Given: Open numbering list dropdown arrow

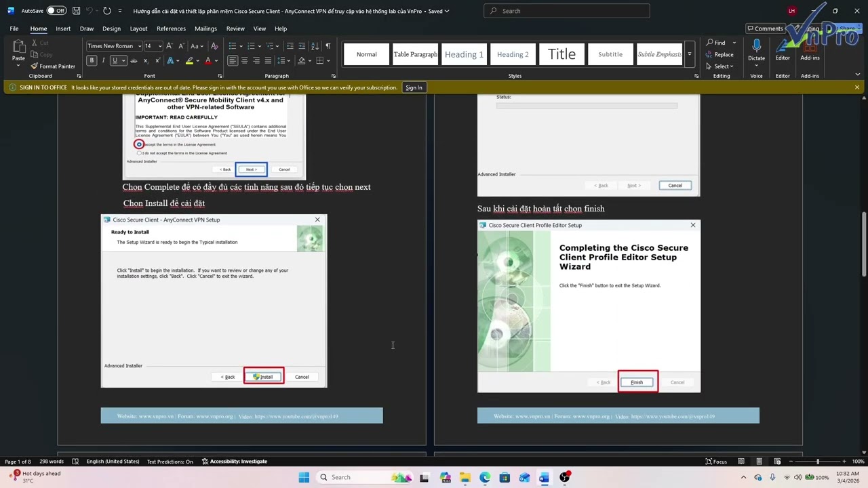Looking at the screenshot, I should coord(260,46).
